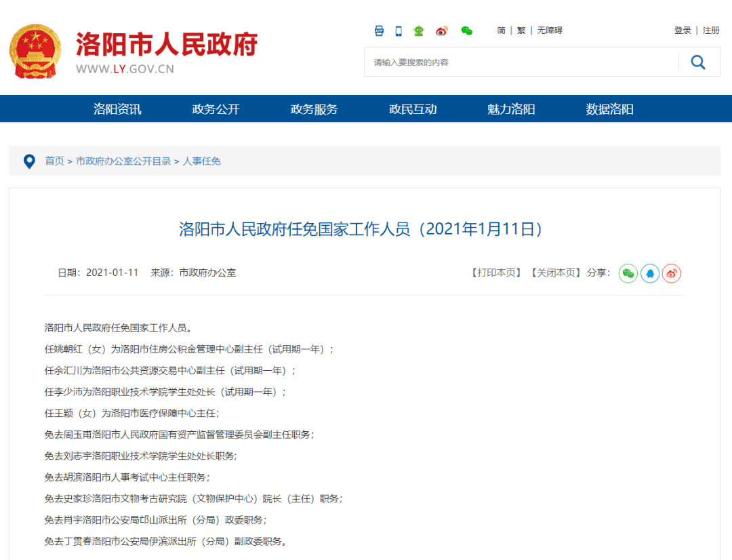The width and height of the screenshot is (732, 560).
Task: Open the 洛阳资讯 navigation menu
Action: (117, 109)
